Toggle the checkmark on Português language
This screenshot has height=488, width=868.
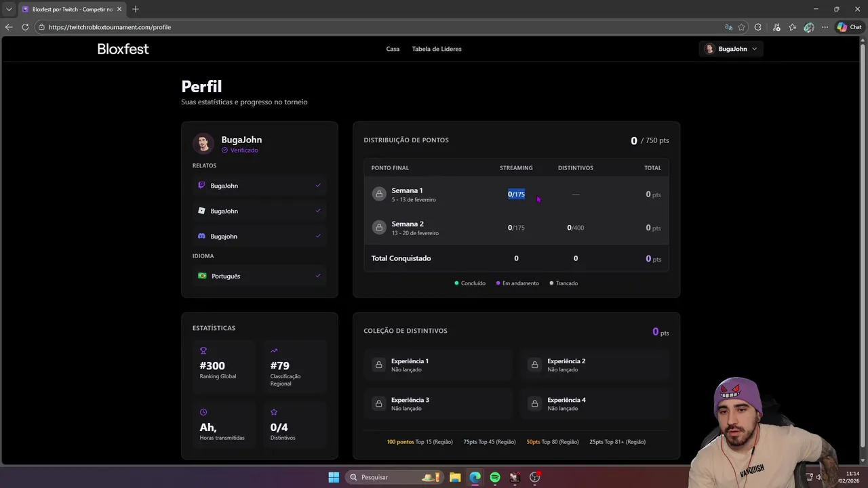pos(318,276)
